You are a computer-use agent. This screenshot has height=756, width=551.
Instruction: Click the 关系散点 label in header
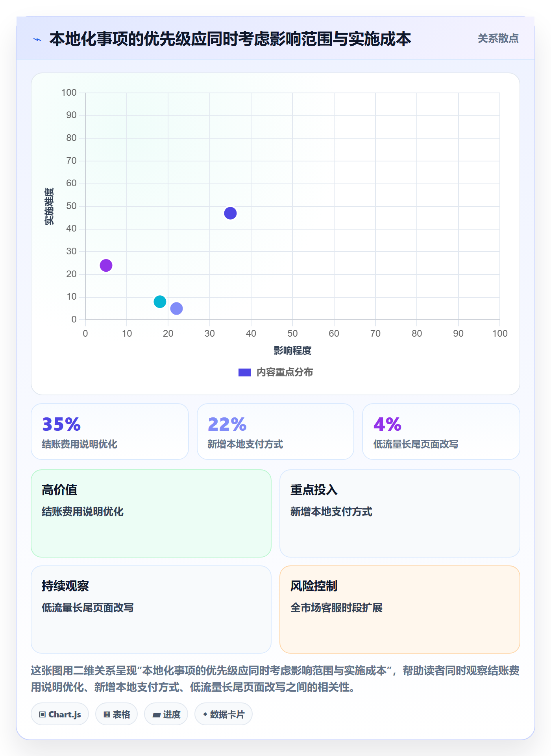498,39
